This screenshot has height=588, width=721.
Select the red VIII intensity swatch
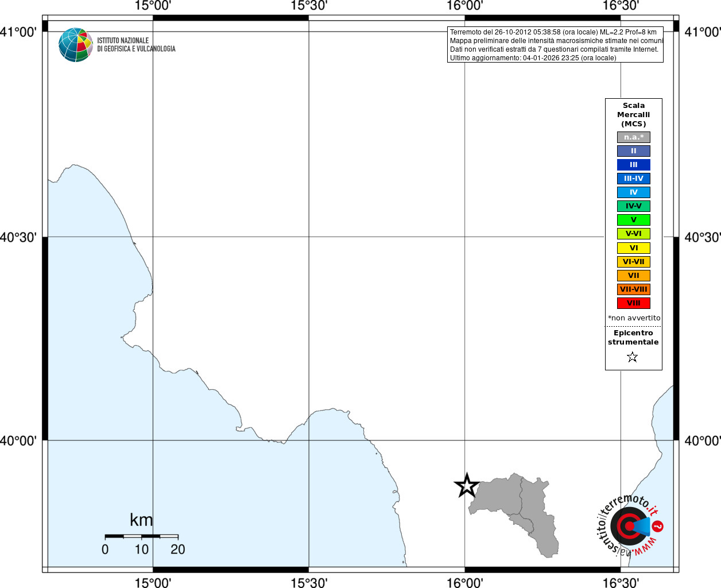click(x=634, y=303)
